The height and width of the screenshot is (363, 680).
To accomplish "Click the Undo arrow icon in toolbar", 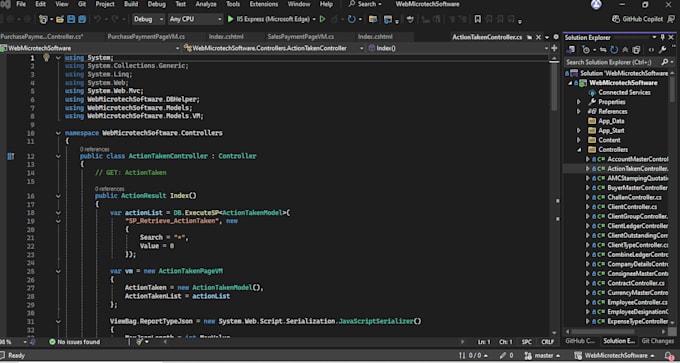I will pos(98,19).
